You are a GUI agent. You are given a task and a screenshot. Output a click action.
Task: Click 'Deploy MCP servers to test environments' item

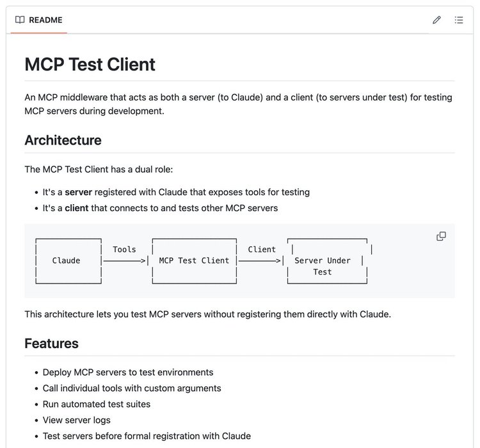pyautogui.click(x=128, y=372)
